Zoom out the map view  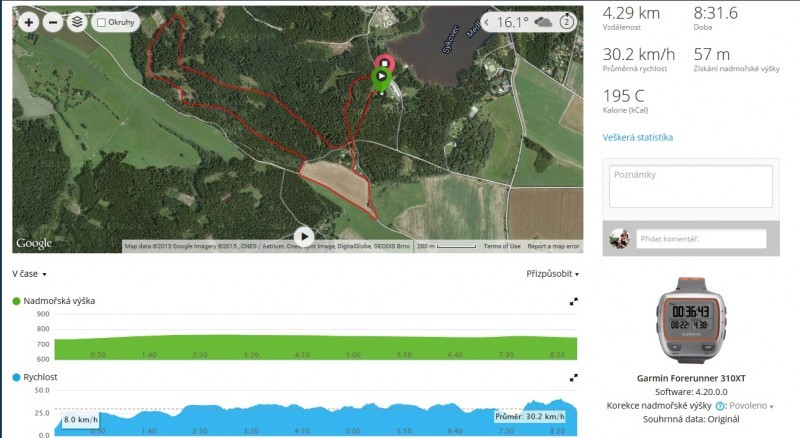(x=53, y=22)
